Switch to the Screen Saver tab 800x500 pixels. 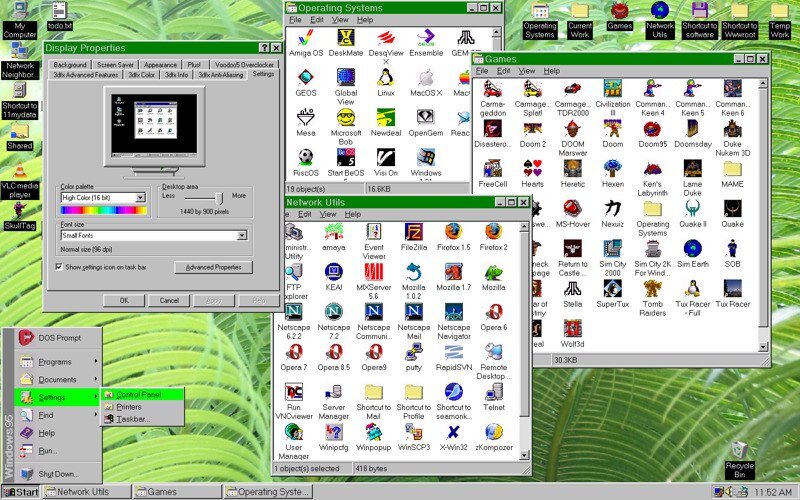click(115, 65)
